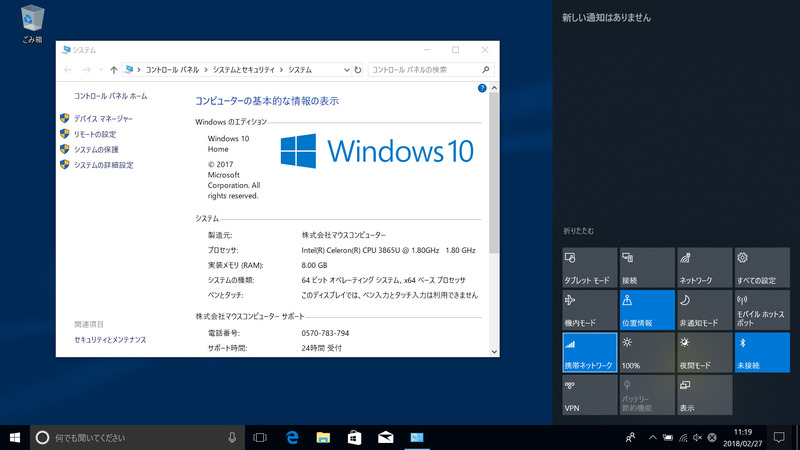Select システムとセキュリティ in the breadcrumb
Viewport: 800px width, 450px height.
coord(243,70)
